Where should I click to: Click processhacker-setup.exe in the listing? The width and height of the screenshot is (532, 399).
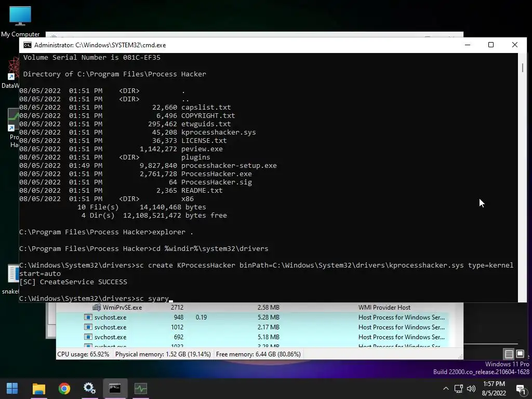pos(229,166)
